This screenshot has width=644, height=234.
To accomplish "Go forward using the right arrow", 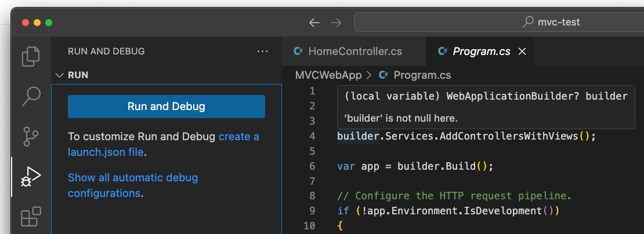I will [336, 23].
